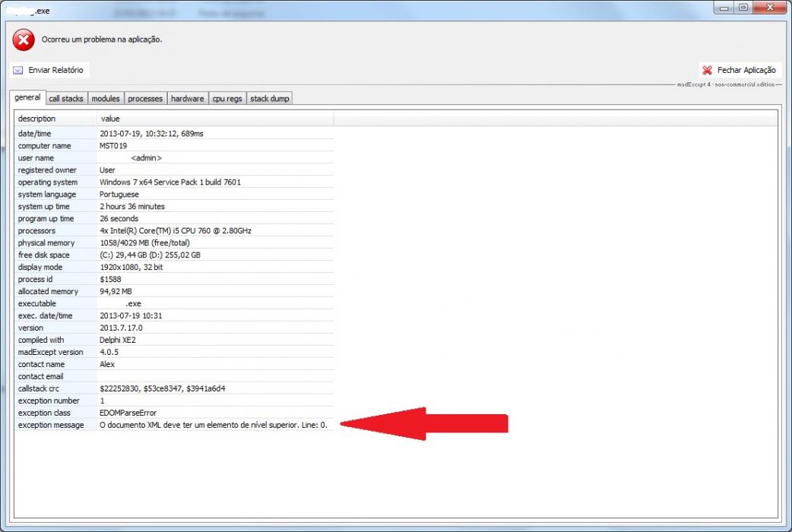Select exception class EDOMParseError
Screen dimensions: 792x532
[x=128, y=413]
